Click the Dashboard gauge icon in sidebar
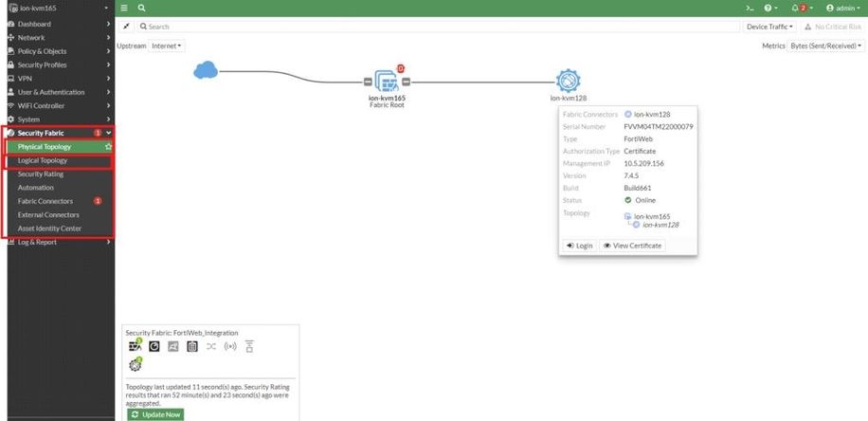Image resolution: width=868 pixels, height=421 pixels. [x=10, y=24]
